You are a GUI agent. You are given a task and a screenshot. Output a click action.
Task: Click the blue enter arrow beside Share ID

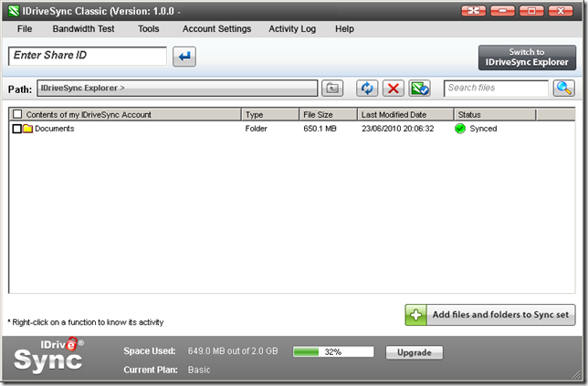pyautogui.click(x=184, y=57)
